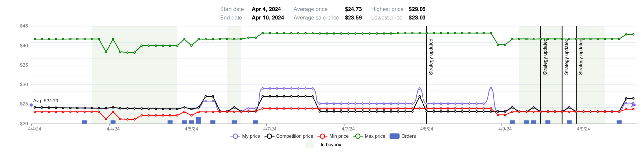This screenshot has width=644, height=152.
Task: Click the tallest blue orders bar
Action: coord(199,120)
